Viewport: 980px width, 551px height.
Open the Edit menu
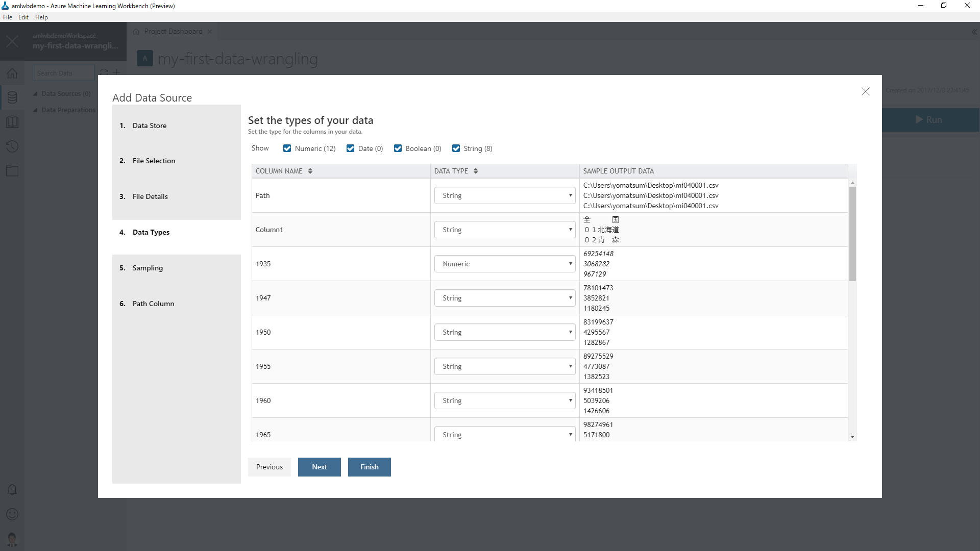(23, 17)
